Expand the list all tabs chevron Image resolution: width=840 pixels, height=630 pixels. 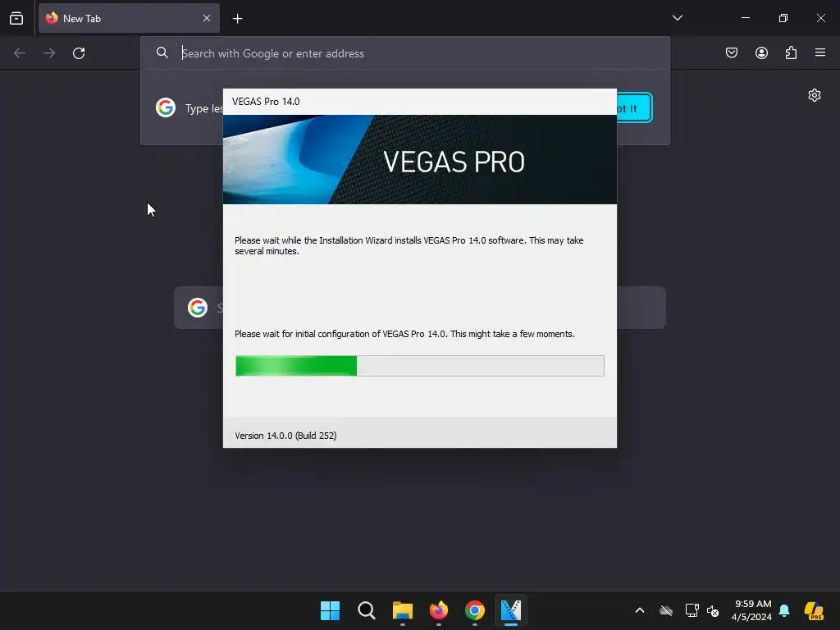(x=677, y=18)
